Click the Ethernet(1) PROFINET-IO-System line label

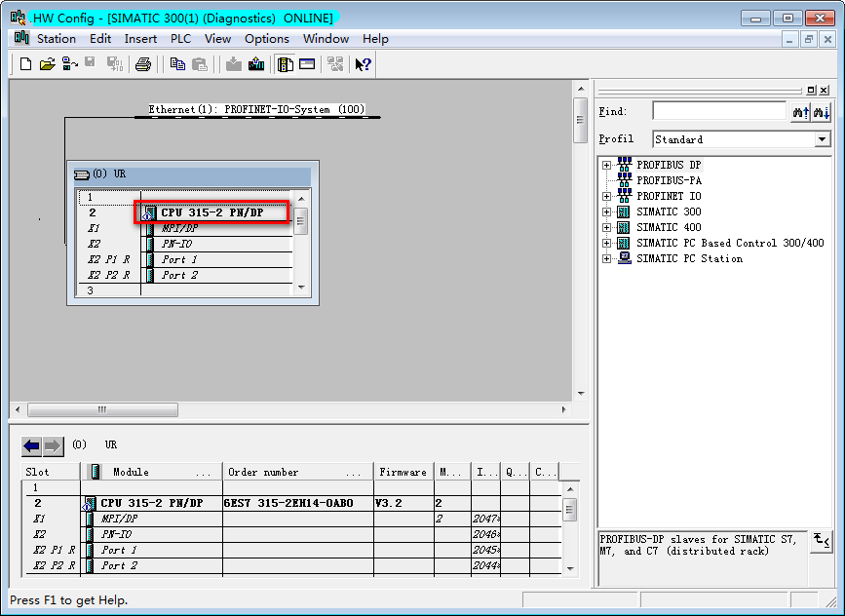tap(256, 109)
